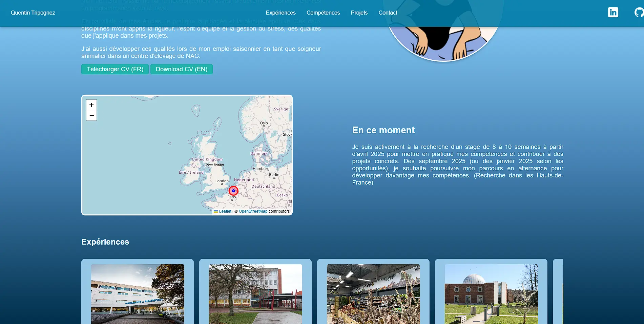Viewport: 644px width, 324px height.
Task: Open the garden store experience photo
Action: (x=373, y=294)
